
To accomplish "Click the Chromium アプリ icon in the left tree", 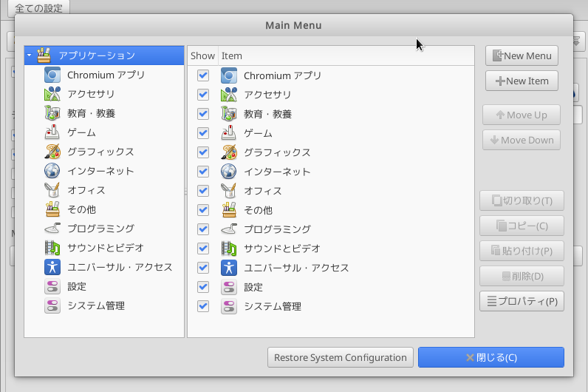I will click(x=52, y=75).
